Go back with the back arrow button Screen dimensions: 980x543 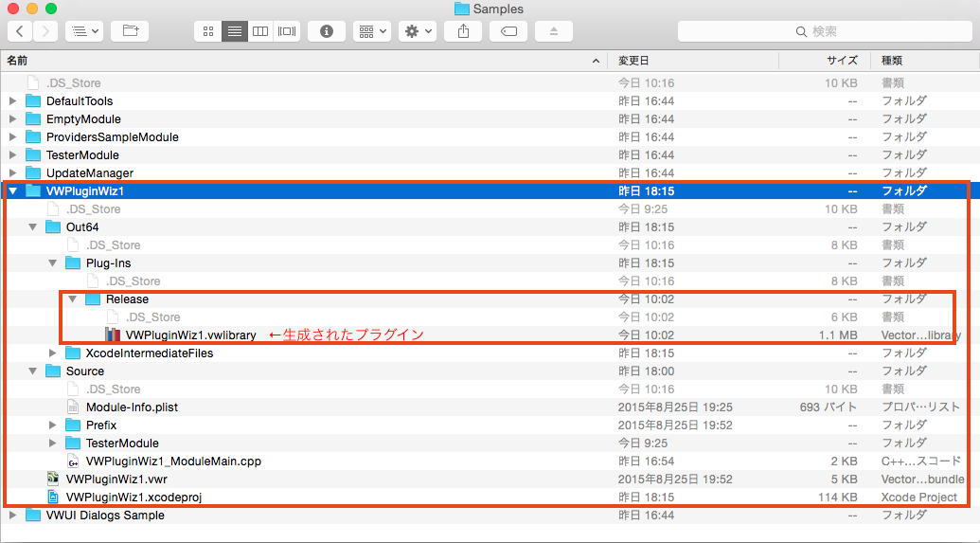[20, 31]
